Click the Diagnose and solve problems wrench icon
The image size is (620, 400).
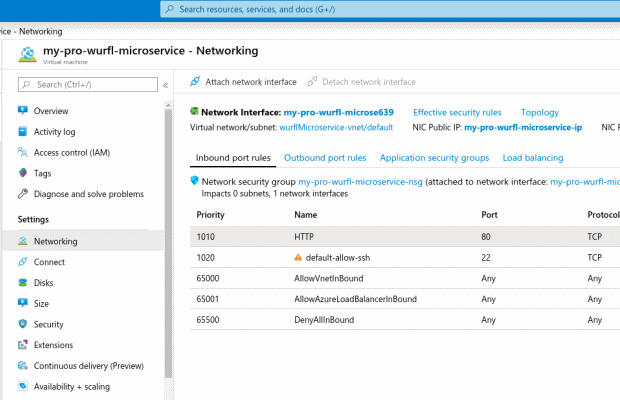coord(23,194)
